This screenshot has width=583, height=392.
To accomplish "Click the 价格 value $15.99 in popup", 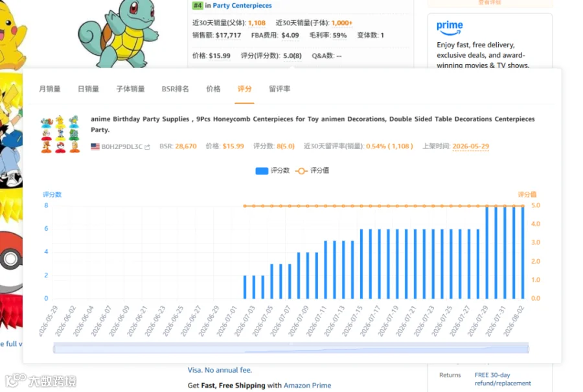I will pyautogui.click(x=233, y=146).
